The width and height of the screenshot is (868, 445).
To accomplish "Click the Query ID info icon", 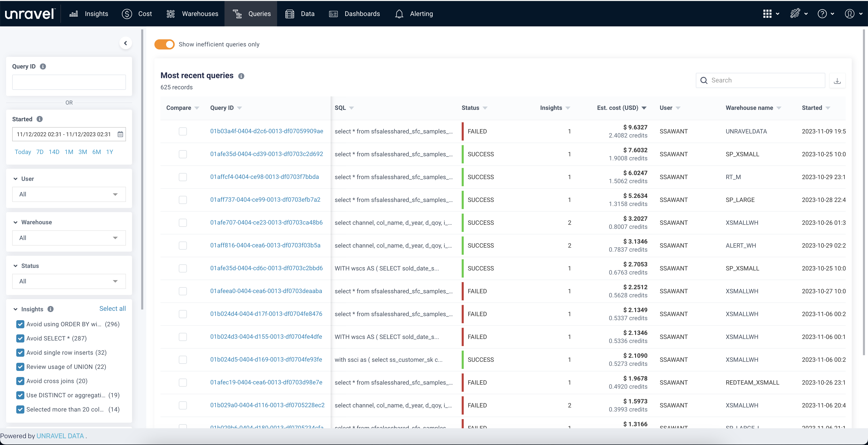I will click(x=43, y=66).
